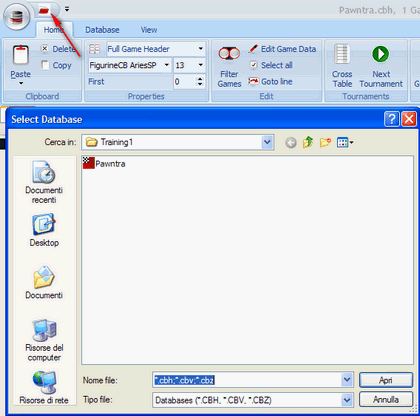Viewport: 420px width, 416px height.
Task: Go up one folder level icon
Action: click(x=308, y=143)
